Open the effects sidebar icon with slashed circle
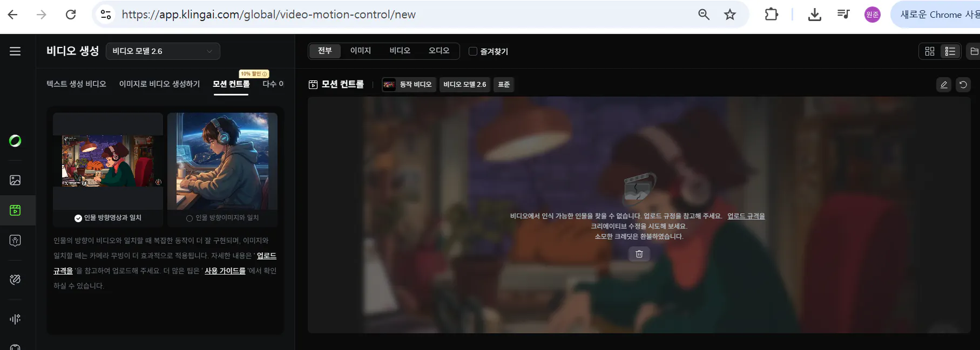 (x=15, y=279)
